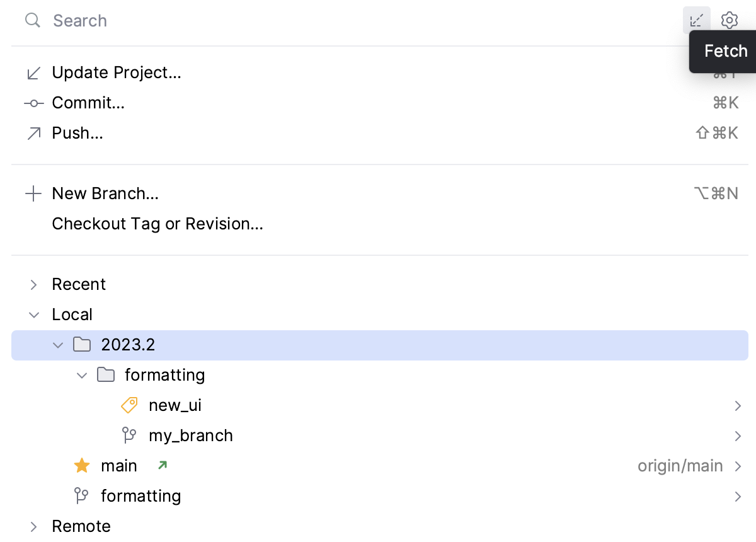Viewport: 756px width, 542px height.
Task: Expand the Remote branches group
Action: click(x=34, y=526)
